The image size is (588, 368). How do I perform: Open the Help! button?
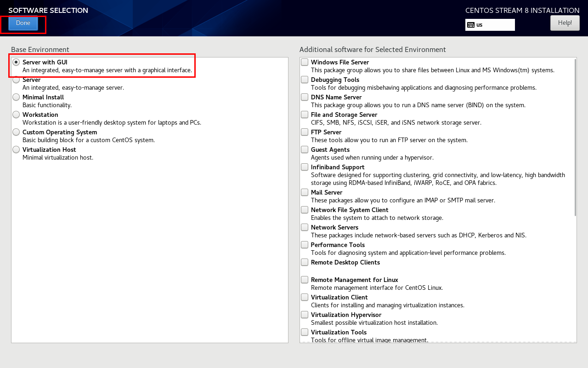(x=565, y=23)
